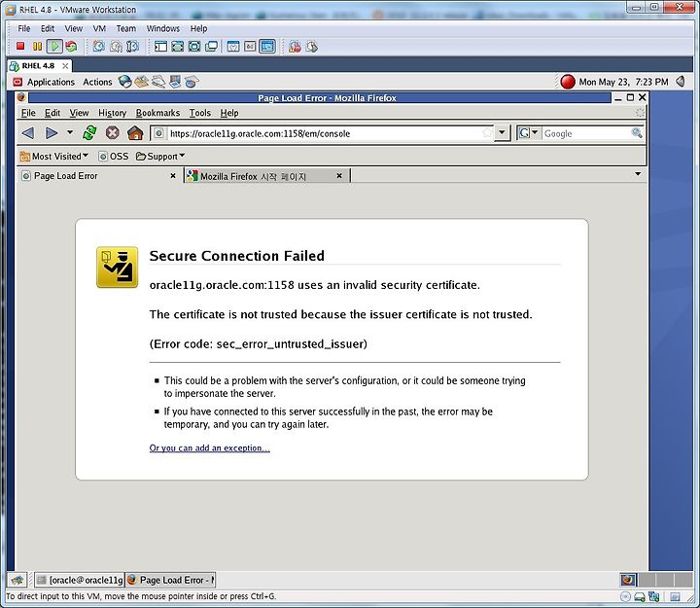
Task: Toggle the VMware sidebar view icon
Action: pyautogui.click(x=160, y=47)
